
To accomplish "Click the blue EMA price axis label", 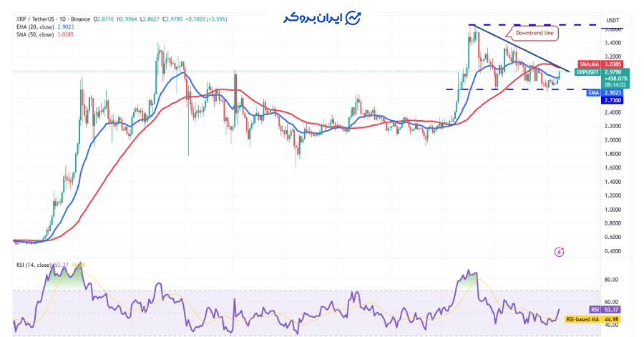I will point(592,92).
